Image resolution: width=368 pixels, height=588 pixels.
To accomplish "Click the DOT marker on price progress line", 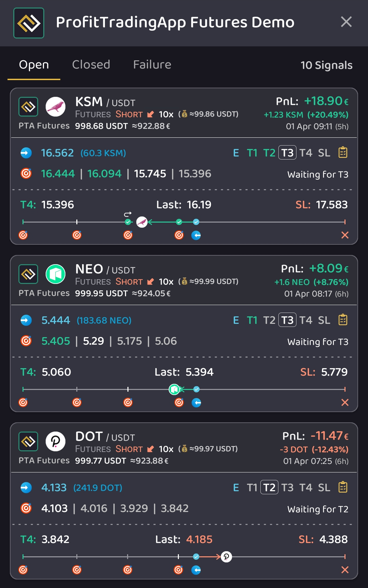I will coord(226,557).
